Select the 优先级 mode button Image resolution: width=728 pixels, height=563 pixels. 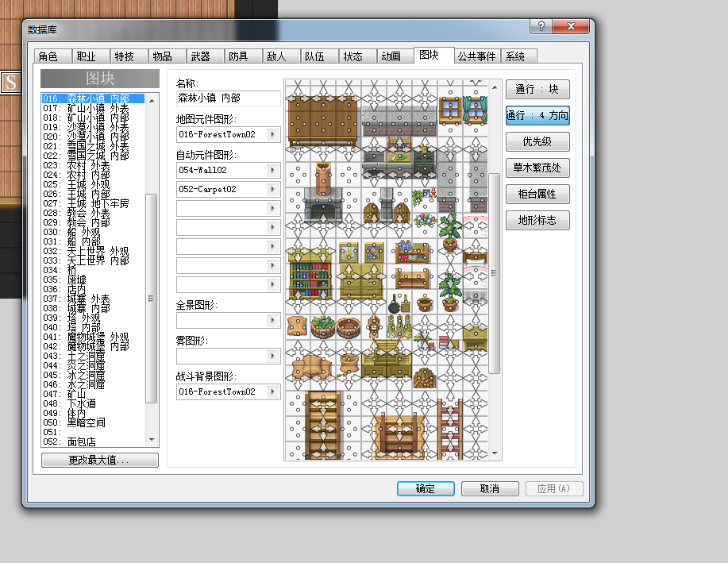click(x=537, y=141)
